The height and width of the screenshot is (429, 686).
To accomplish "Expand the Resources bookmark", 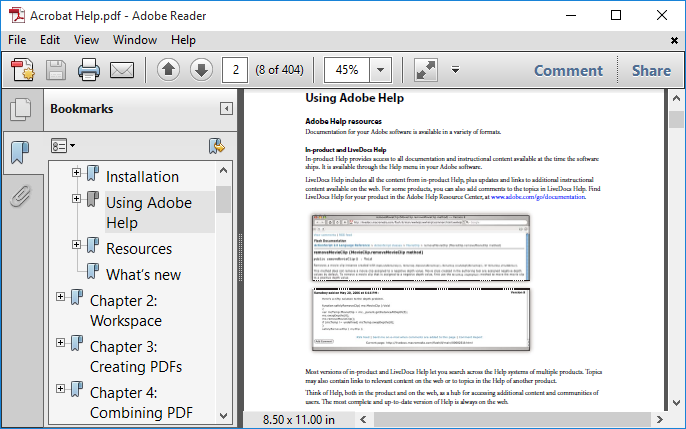I will [76, 244].
